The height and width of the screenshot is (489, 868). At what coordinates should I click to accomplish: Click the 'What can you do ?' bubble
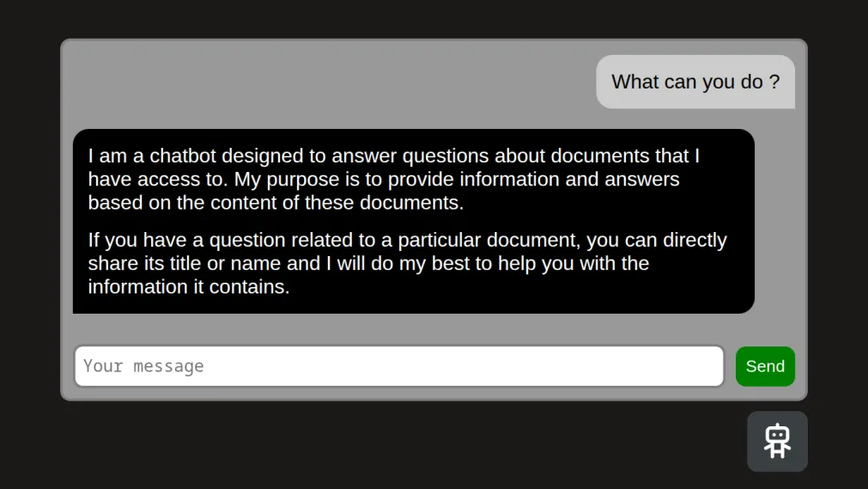[695, 82]
